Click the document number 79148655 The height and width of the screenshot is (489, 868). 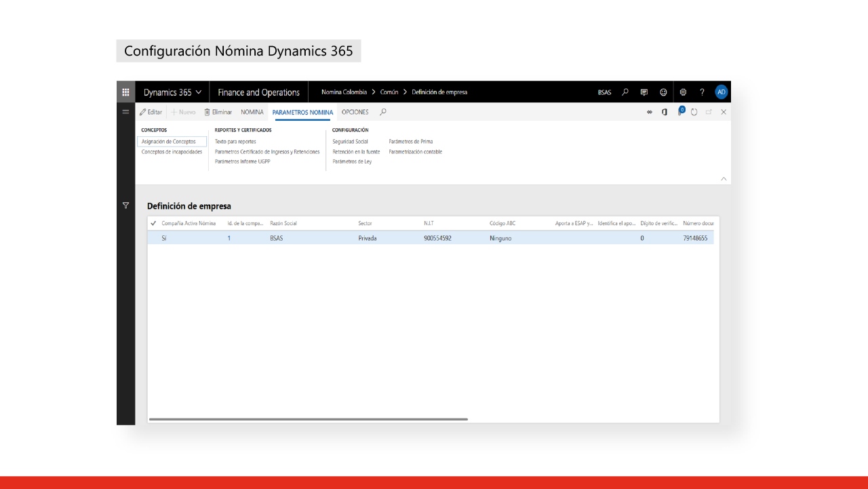695,238
